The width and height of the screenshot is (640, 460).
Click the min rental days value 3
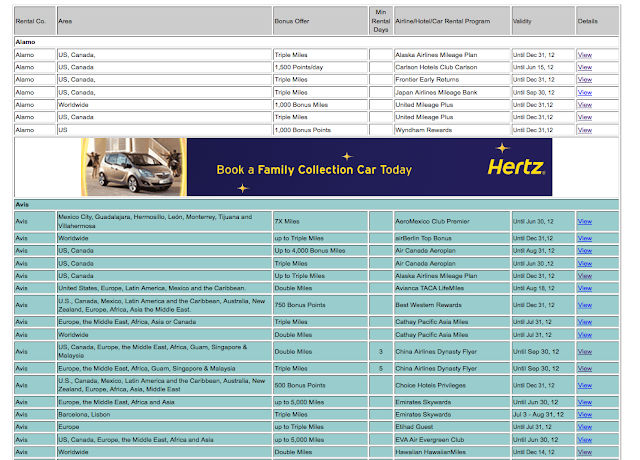click(x=381, y=351)
